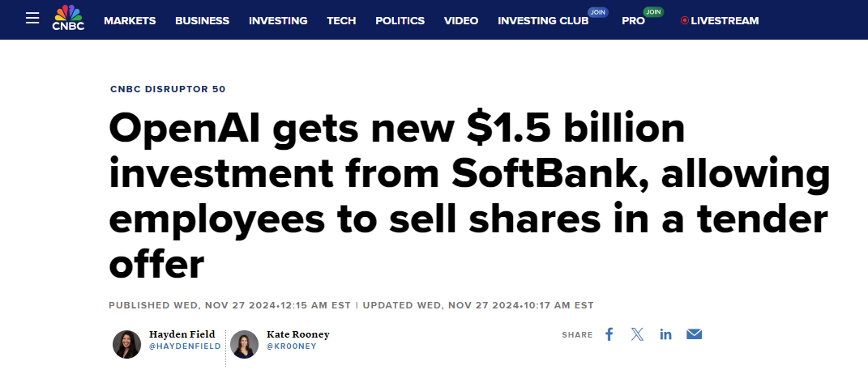Open the hamburger navigation menu
Image resolution: width=868 pixels, height=374 pixels.
pos(32,18)
